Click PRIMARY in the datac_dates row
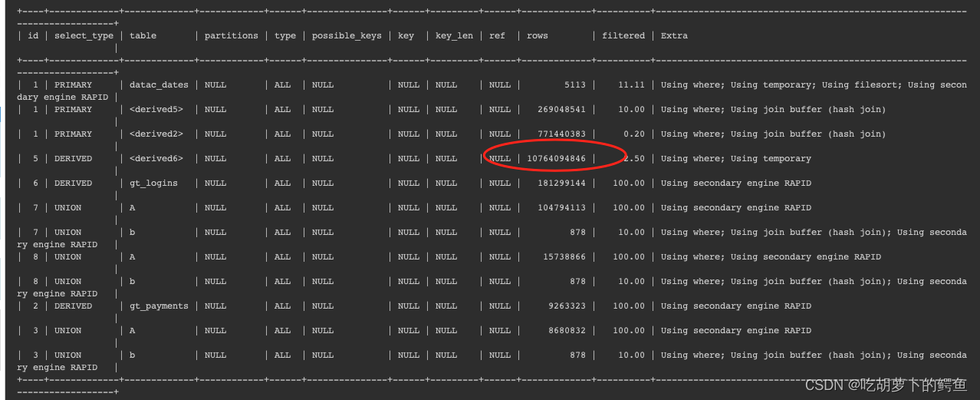 [x=73, y=85]
